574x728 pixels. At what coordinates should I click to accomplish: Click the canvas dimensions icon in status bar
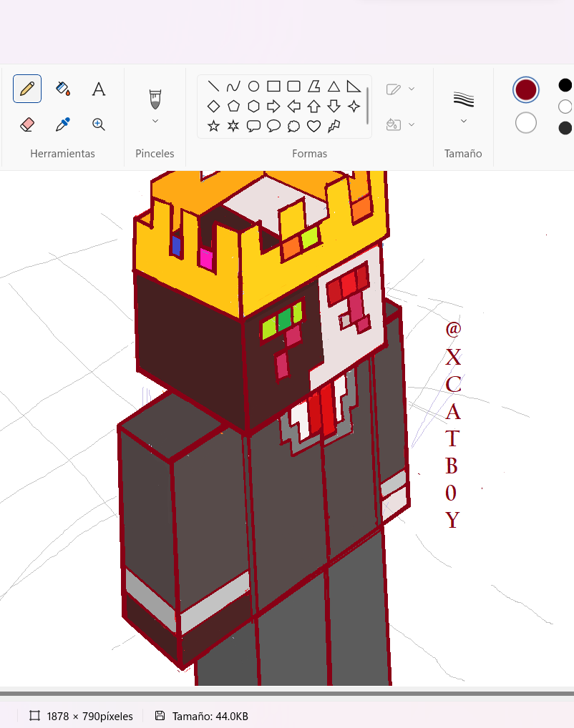[x=34, y=715]
